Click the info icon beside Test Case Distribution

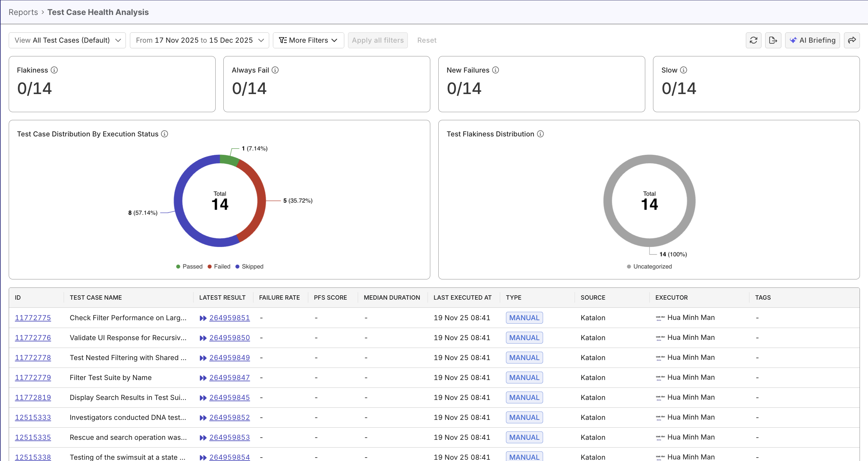pyautogui.click(x=165, y=134)
